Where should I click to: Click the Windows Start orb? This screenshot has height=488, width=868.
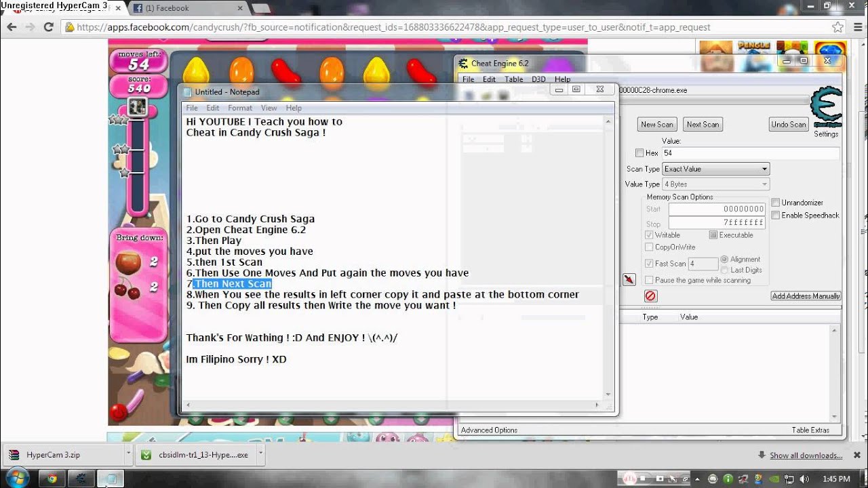point(17,478)
